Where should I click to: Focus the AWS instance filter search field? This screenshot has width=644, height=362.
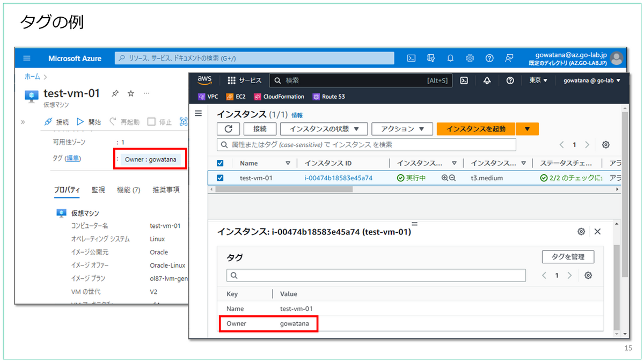[367, 145]
